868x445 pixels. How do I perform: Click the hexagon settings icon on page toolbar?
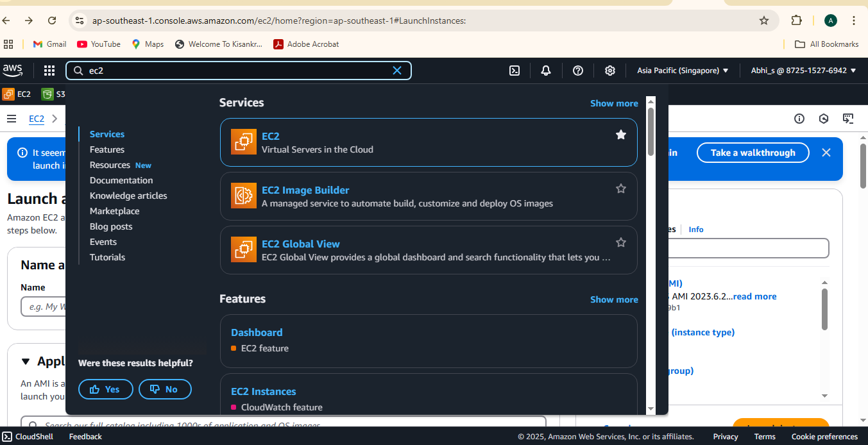coord(824,119)
